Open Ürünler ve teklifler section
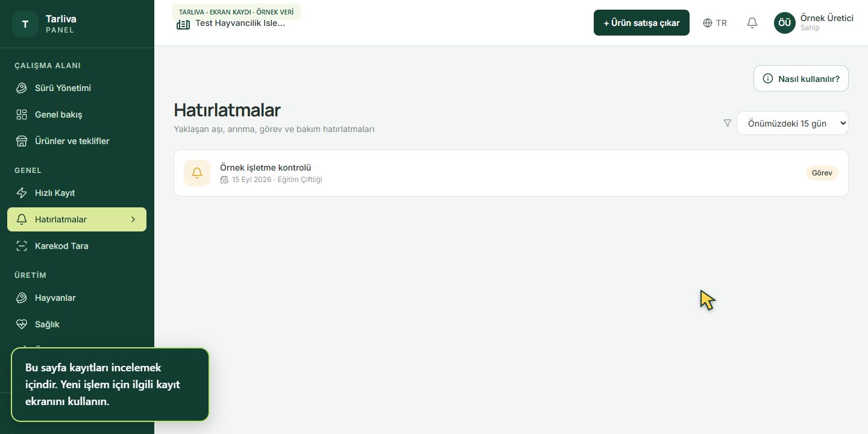The image size is (868, 434). point(77,141)
